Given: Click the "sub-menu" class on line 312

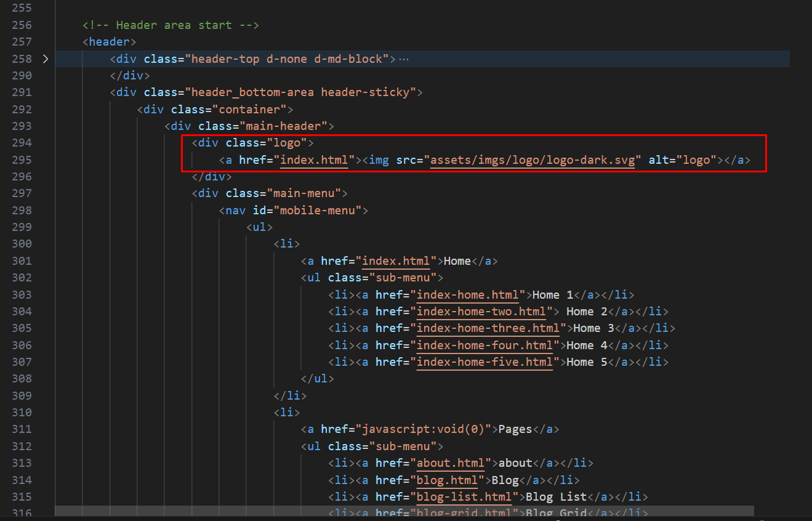Looking at the screenshot, I should [x=403, y=446].
